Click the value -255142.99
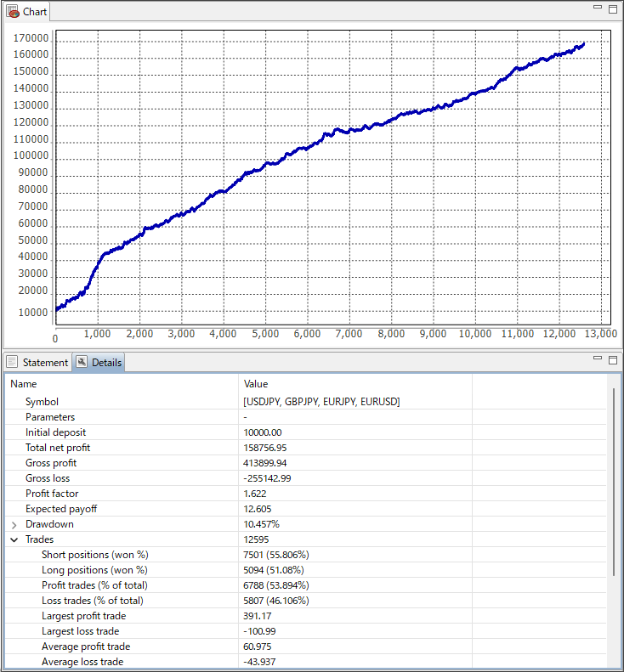The width and height of the screenshot is (624, 672). point(267,478)
